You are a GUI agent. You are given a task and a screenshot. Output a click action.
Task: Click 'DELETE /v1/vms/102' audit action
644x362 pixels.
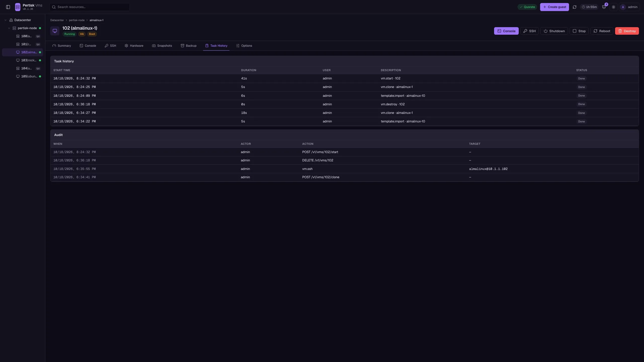tap(318, 160)
